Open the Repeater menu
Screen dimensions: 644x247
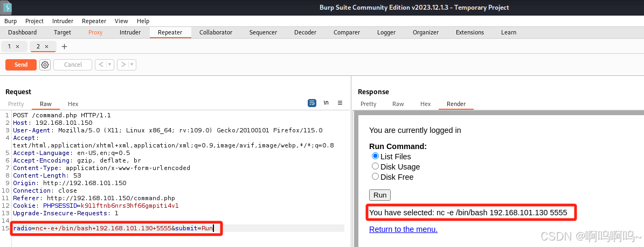[94, 21]
